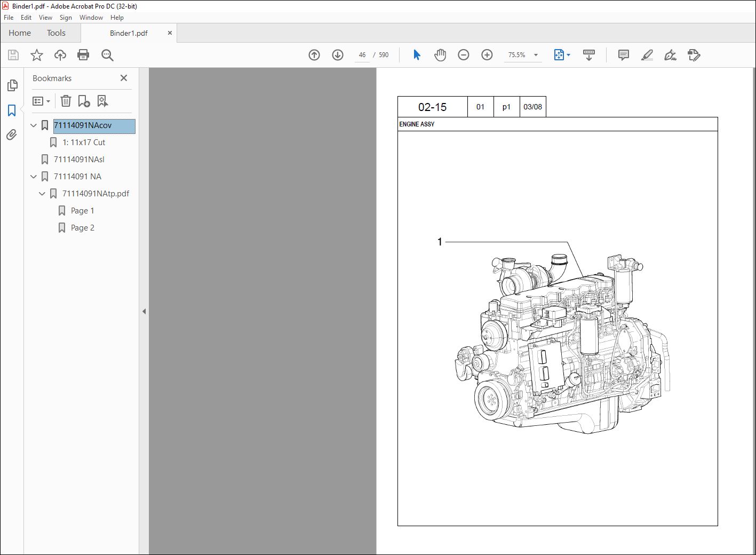This screenshot has width=756, height=555.
Task: Add a new bookmark icon
Action: (x=84, y=101)
